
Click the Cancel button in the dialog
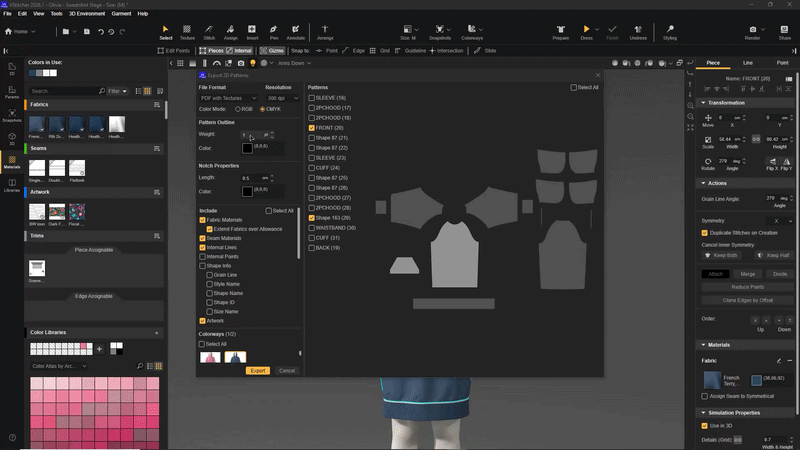tap(287, 370)
